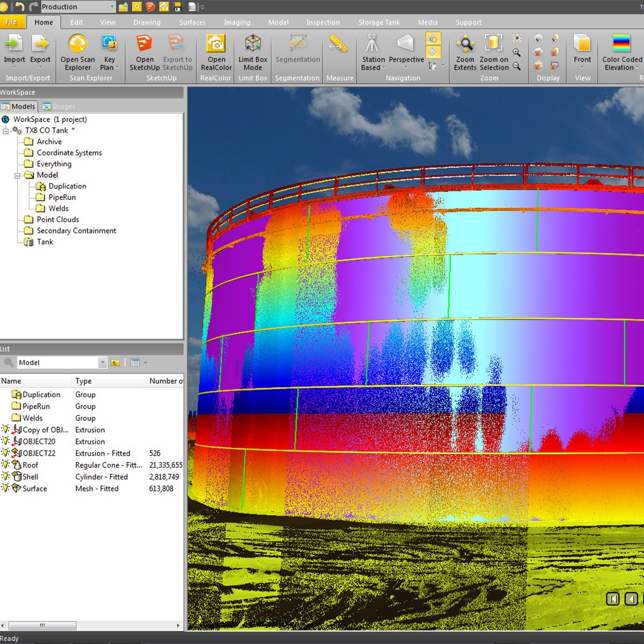
Task: Toggle visibility lightbulb for Surface object
Action: (x=5, y=488)
